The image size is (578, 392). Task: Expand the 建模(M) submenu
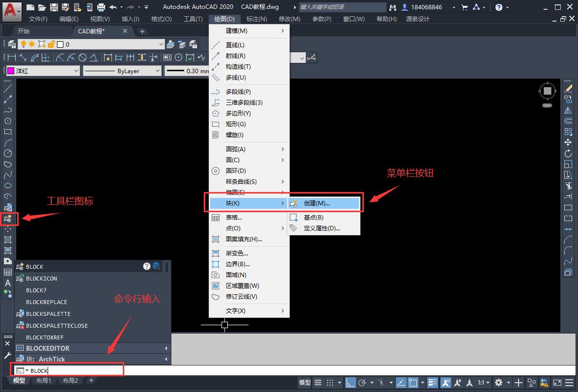pyautogui.click(x=249, y=30)
